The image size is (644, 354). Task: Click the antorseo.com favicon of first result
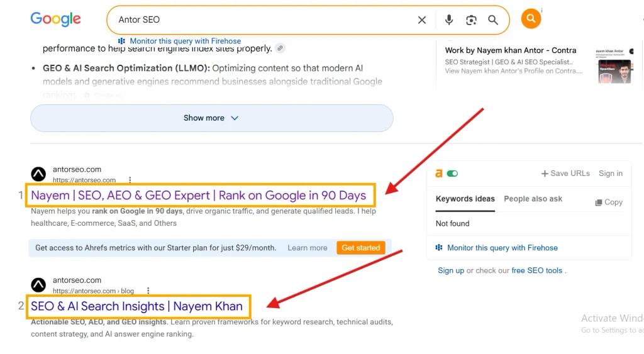tap(38, 174)
